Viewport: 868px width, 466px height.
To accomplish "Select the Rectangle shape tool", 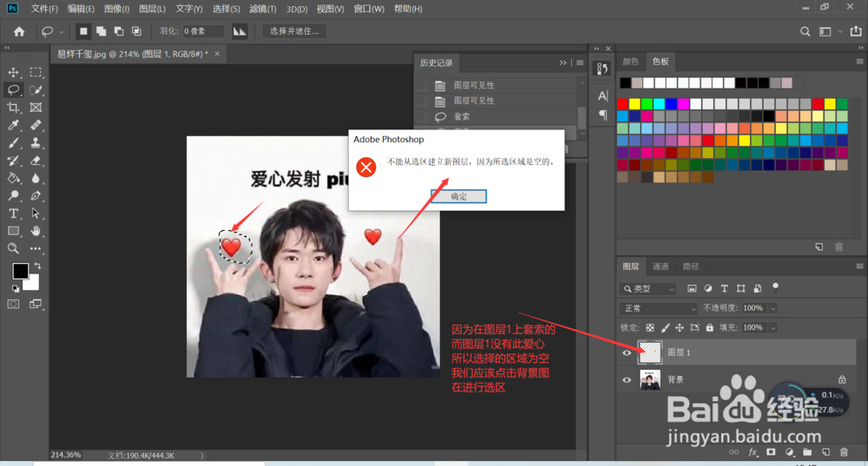I will 13,231.
